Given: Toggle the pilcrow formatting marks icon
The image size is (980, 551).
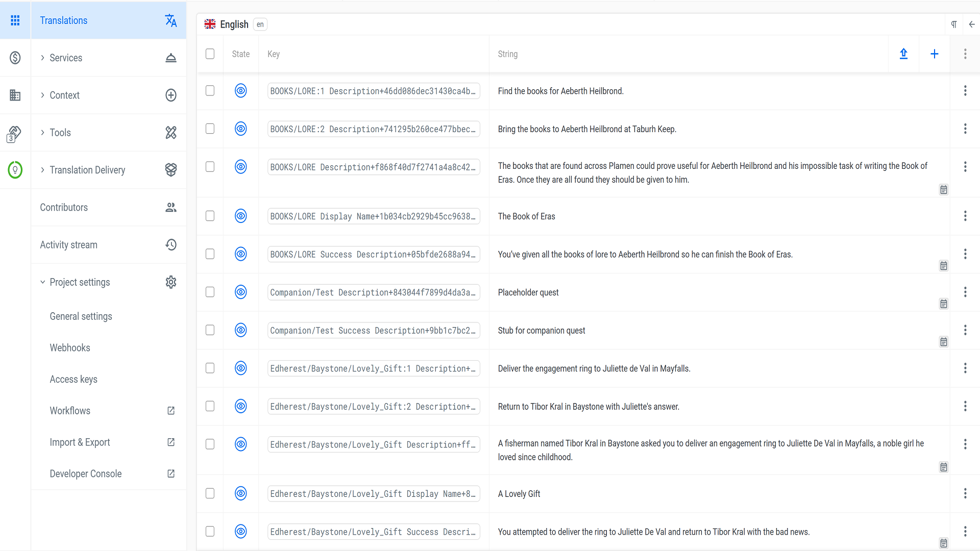Looking at the screenshot, I should 954,24.
